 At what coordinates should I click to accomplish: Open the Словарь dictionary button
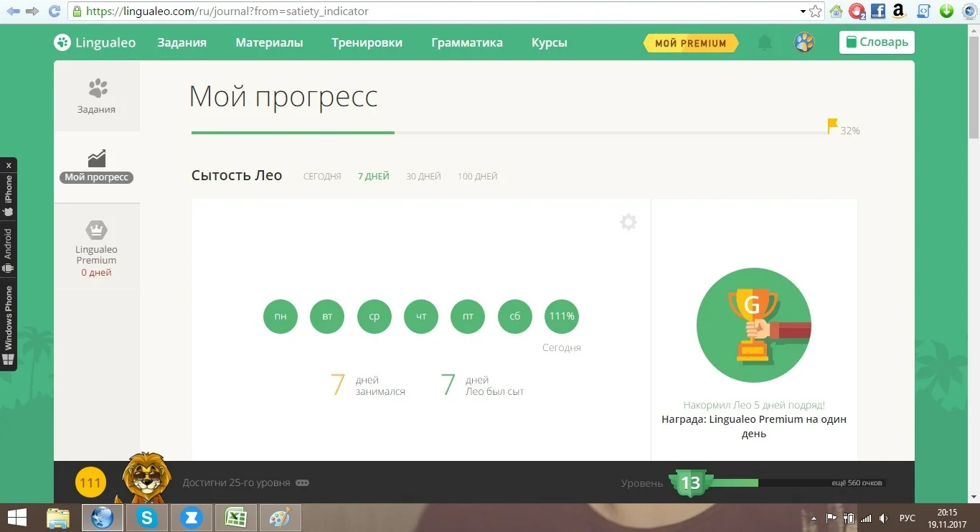pyautogui.click(x=877, y=42)
